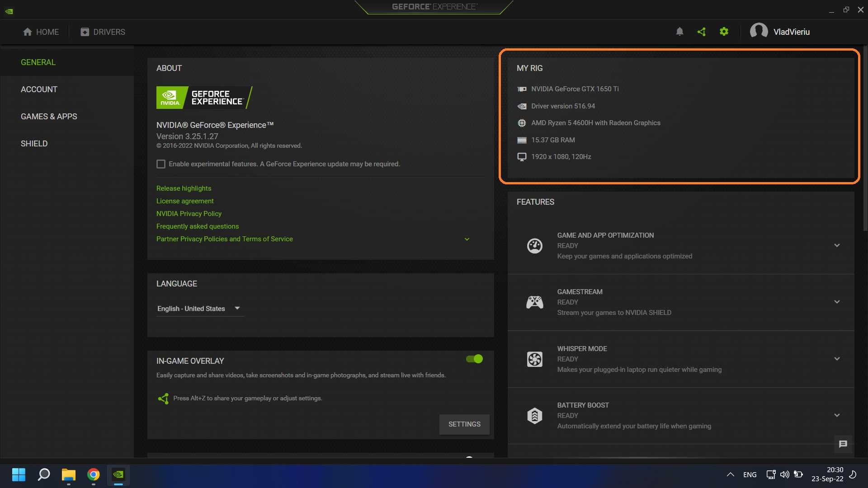Toggle the In-Game Overlay switch
Viewport: 868px width, 488px height.
[x=475, y=359]
